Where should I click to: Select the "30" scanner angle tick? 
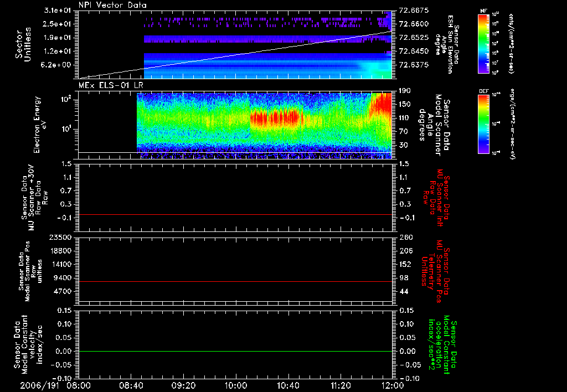pos(403,145)
